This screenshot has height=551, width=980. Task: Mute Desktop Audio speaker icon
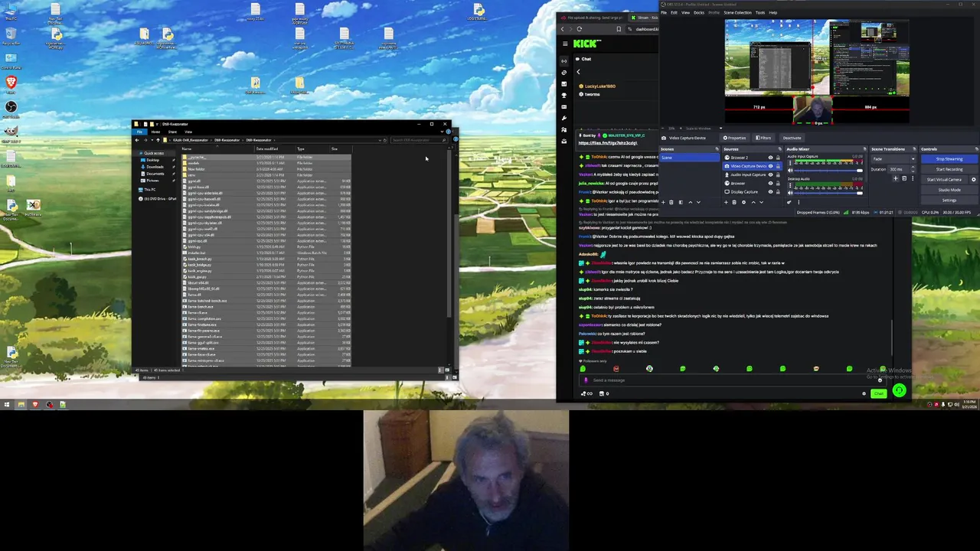click(x=790, y=193)
